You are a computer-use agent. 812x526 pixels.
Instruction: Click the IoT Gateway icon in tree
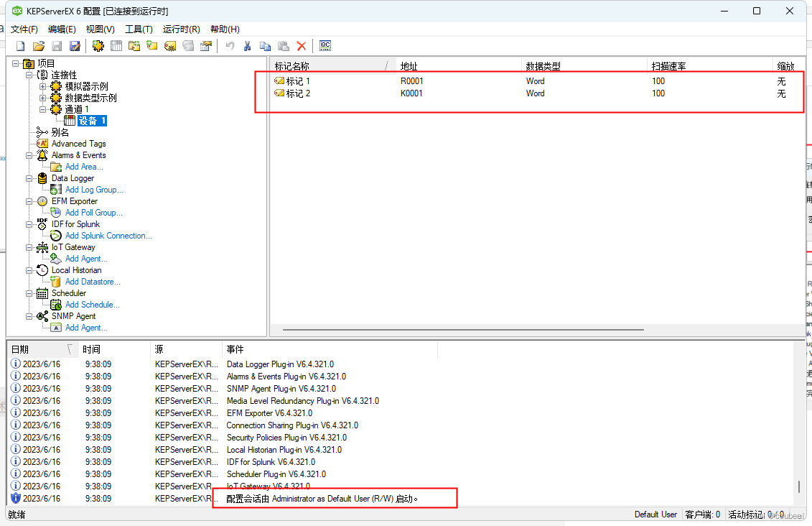click(42, 247)
